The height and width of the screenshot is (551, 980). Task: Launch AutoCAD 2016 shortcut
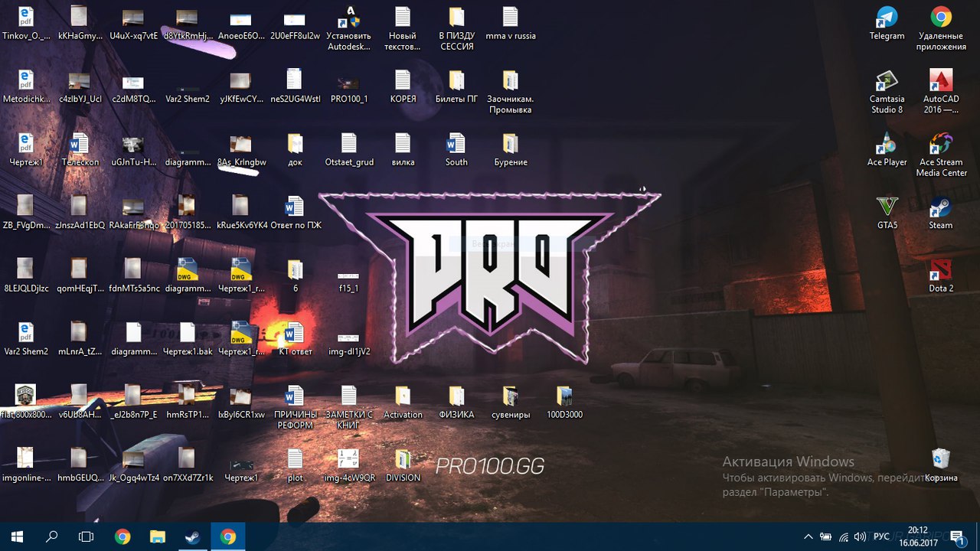(941, 92)
